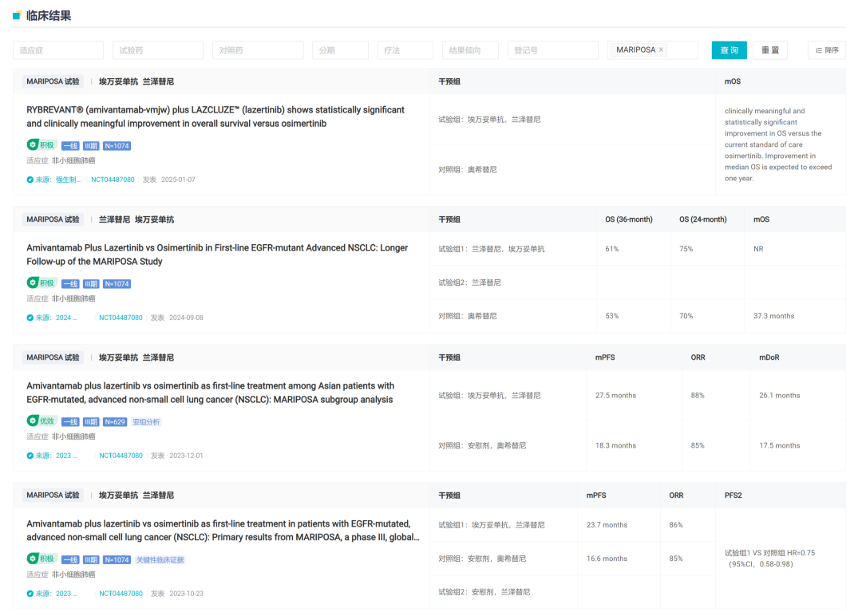The image size is (862, 616).
Task: Click the 来源 icon in the 2023-10-23 card
Action: pos(30,594)
